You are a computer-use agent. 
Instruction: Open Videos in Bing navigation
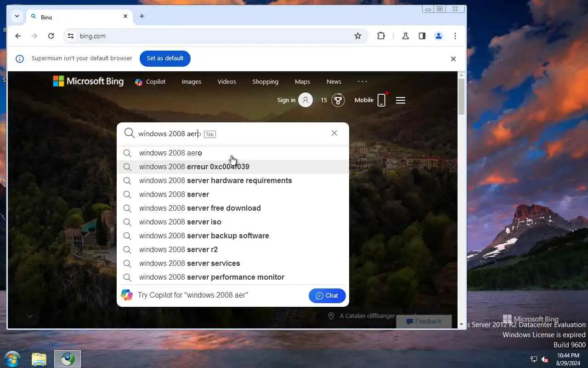click(x=227, y=82)
